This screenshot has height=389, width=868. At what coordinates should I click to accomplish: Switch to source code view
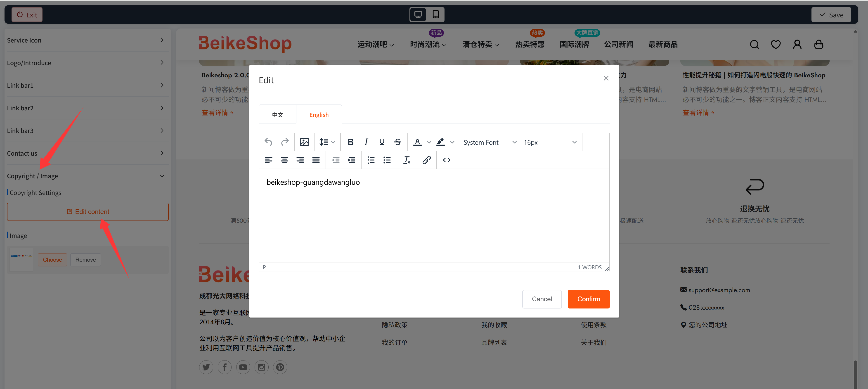pyautogui.click(x=446, y=160)
